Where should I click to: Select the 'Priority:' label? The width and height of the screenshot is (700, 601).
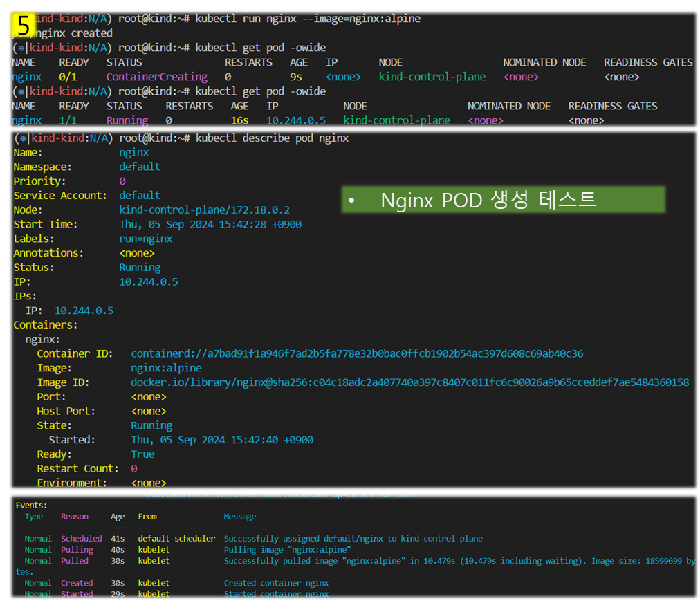click(39, 181)
